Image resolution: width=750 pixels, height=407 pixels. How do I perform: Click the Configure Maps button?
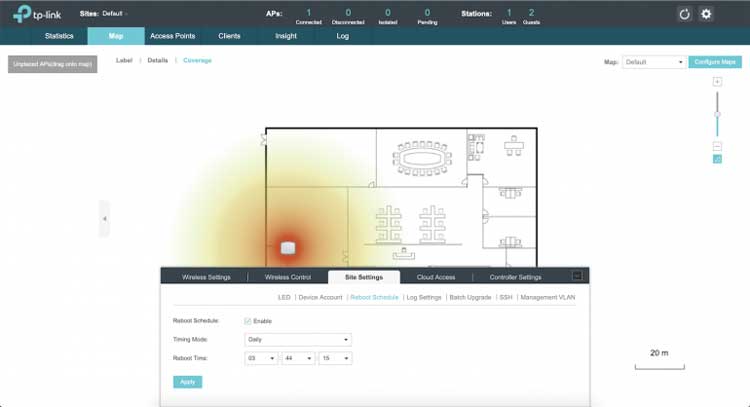[716, 62]
